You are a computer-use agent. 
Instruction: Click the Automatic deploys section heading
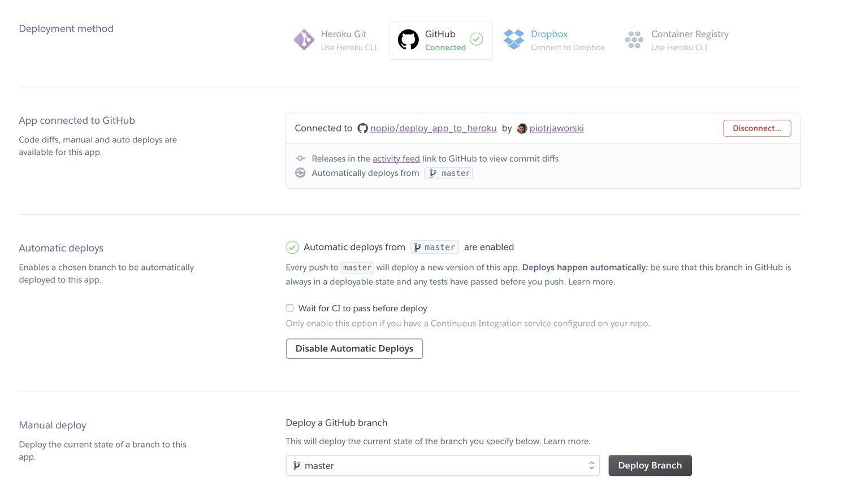click(61, 248)
